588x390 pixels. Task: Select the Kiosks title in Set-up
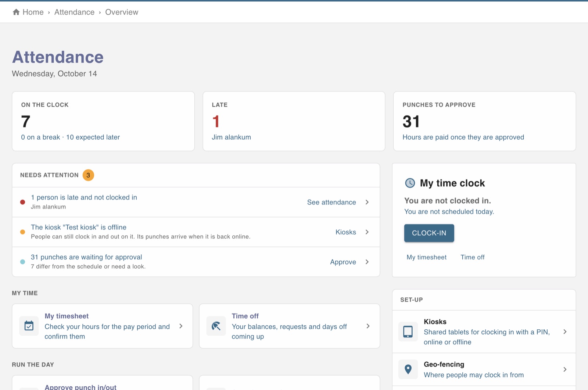click(x=435, y=322)
